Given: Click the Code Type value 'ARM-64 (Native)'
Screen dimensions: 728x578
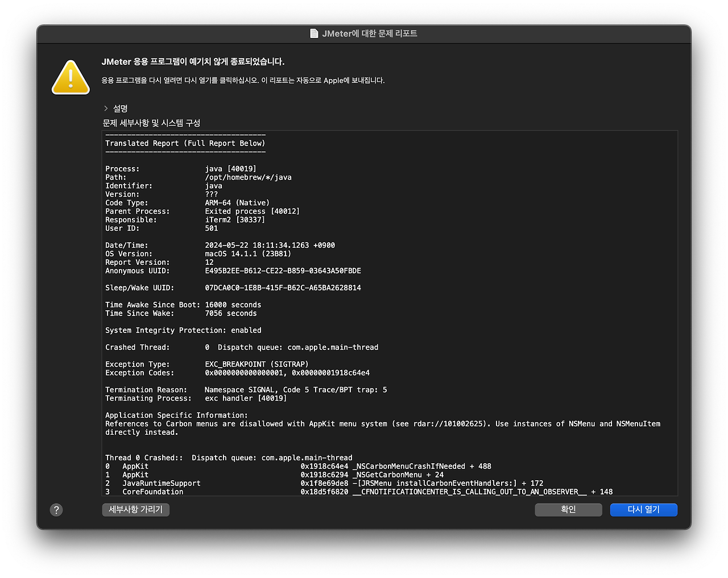Looking at the screenshot, I should [237, 203].
